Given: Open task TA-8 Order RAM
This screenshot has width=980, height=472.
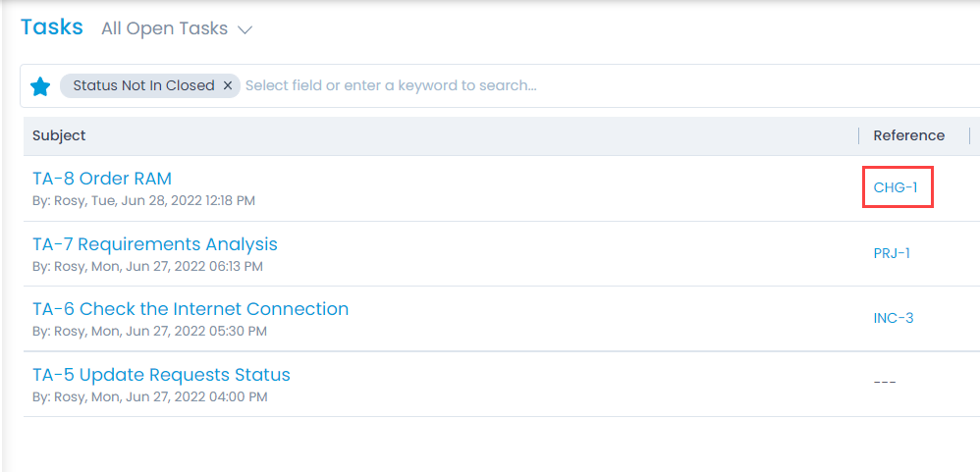Looking at the screenshot, I should coord(102,179).
